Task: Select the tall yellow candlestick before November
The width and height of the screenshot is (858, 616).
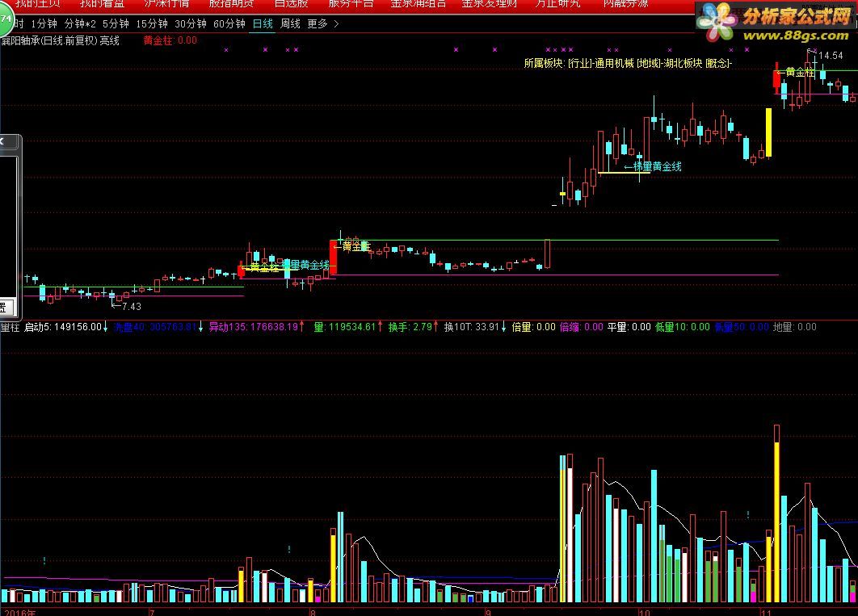Action: 768,133
